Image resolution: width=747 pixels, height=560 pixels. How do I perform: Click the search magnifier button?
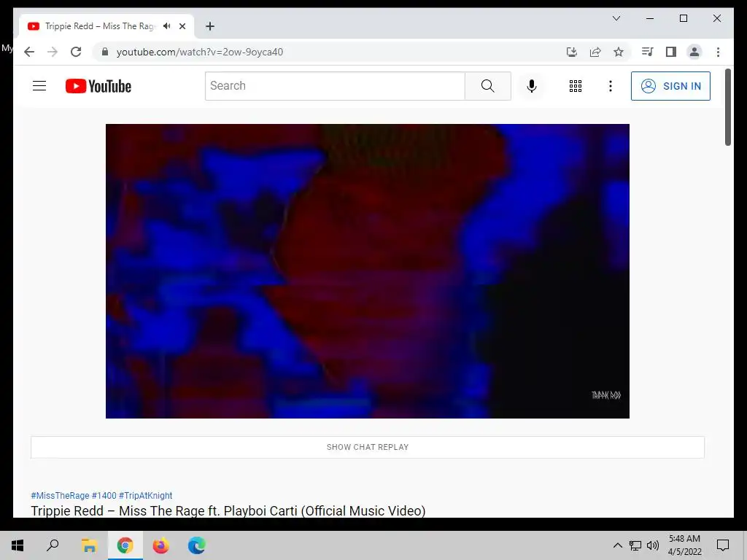[488, 86]
